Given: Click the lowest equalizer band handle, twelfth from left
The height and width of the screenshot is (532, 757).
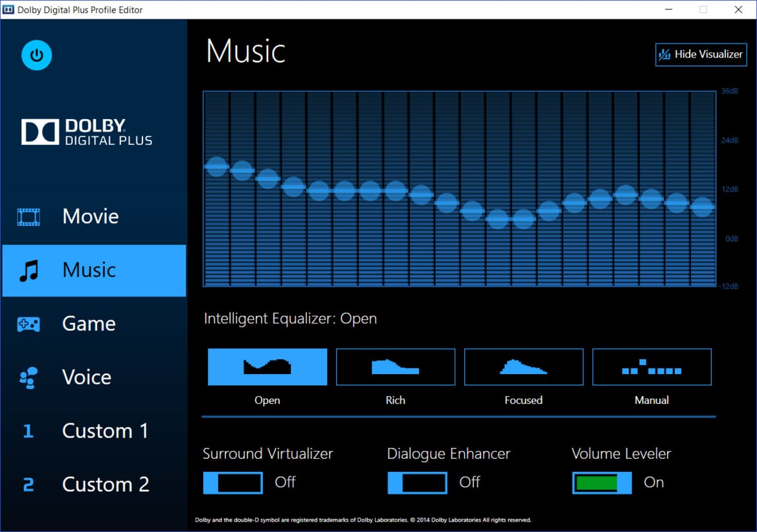Looking at the screenshot, I should (x=498, y=219).
